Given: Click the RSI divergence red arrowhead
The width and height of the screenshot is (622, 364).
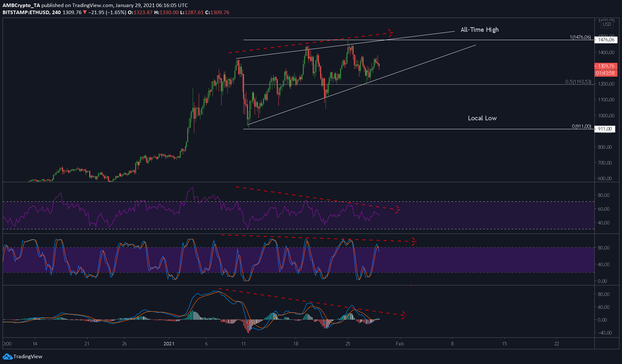Looking at the screenshot, I should pyautogui.click(x=398, y=210).
